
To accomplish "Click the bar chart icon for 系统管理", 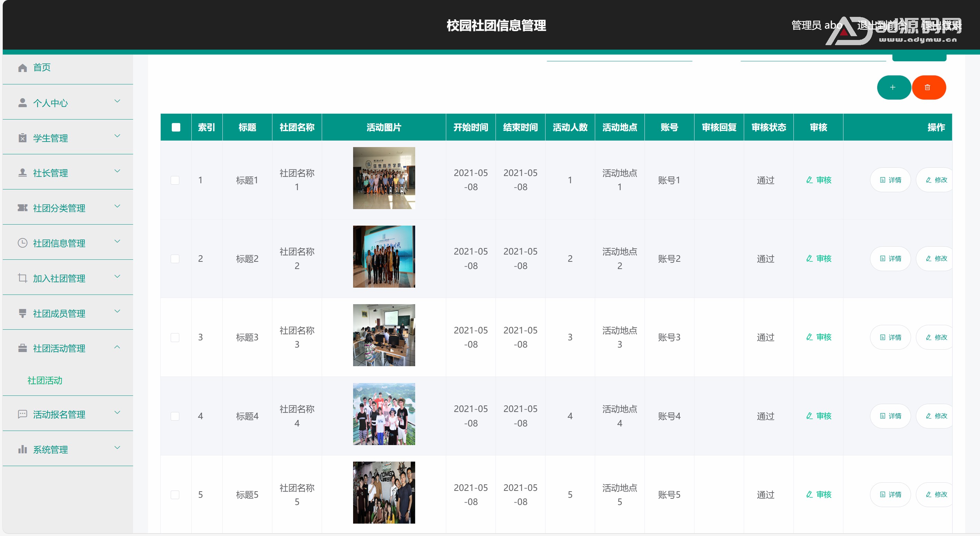I will [x=22, y=449].
